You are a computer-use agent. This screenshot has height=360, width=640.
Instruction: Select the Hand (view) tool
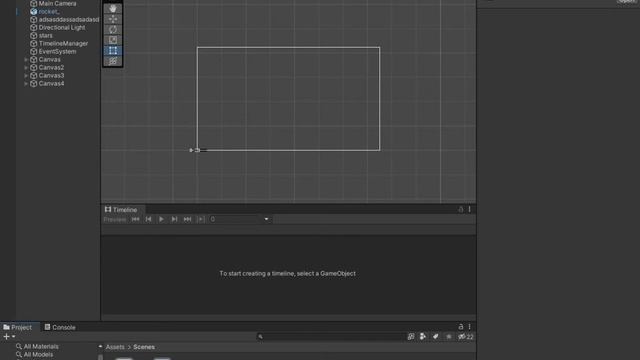[113, 9]
